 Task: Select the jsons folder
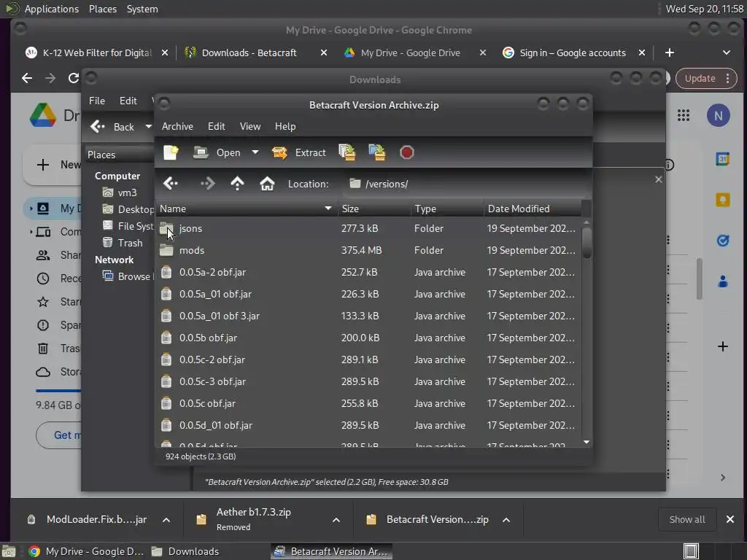368,228
